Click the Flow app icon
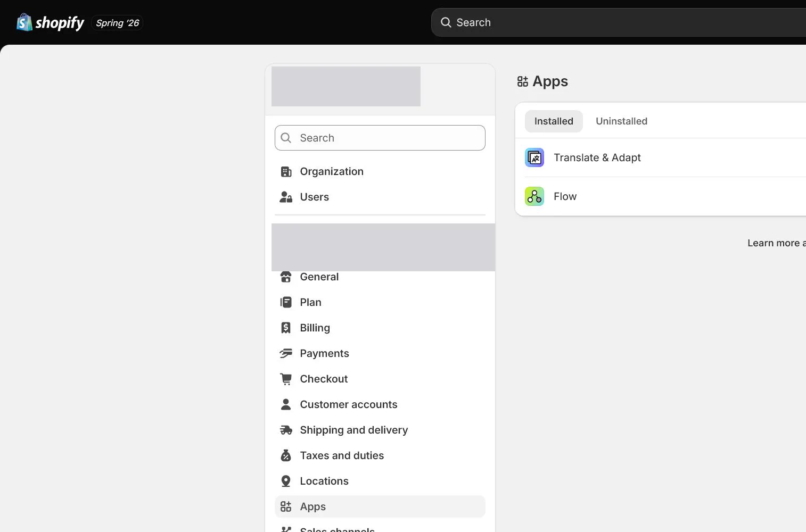Screen dimensions: 806x532 pyautogui.click(x=534, y=196)
